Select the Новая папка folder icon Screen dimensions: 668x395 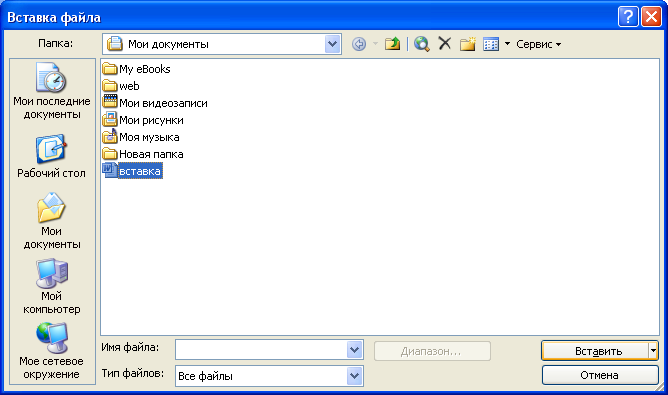[x=109, y=154]
